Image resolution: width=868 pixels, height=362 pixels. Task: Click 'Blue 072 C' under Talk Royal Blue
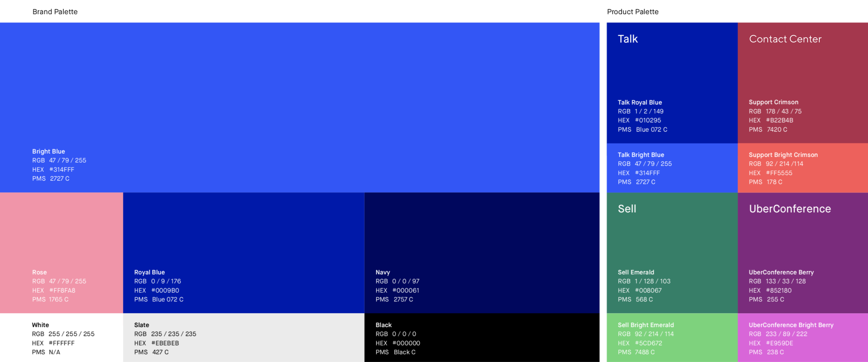coord(652,130)
